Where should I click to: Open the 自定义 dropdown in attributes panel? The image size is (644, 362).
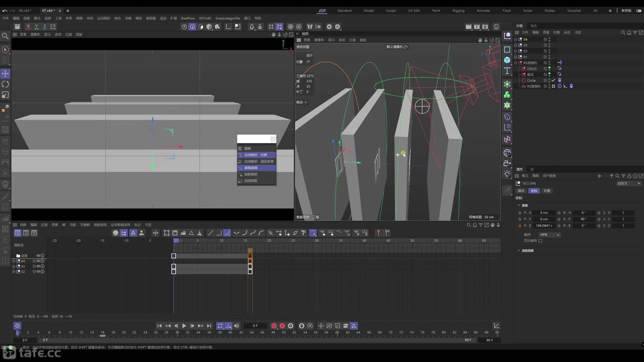tap(628, 183)
